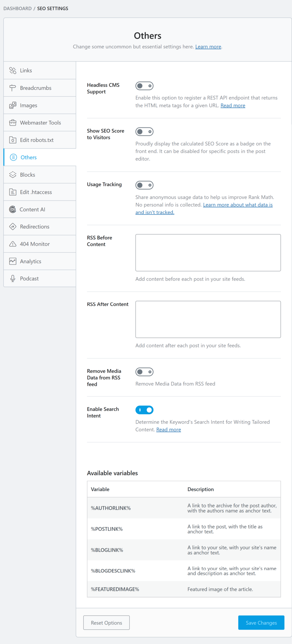
Task: Click the %POSTLINK% variable
Action: (x=107, y=529)
